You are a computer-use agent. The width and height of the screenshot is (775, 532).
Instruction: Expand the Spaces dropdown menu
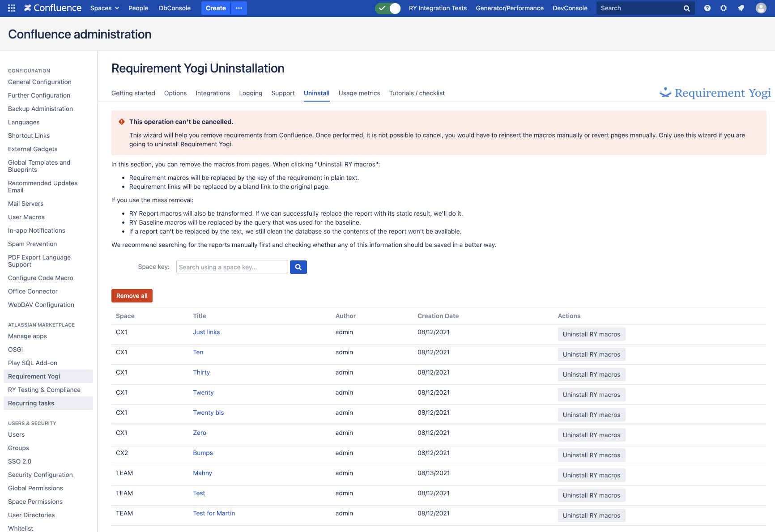coord(104,8)
